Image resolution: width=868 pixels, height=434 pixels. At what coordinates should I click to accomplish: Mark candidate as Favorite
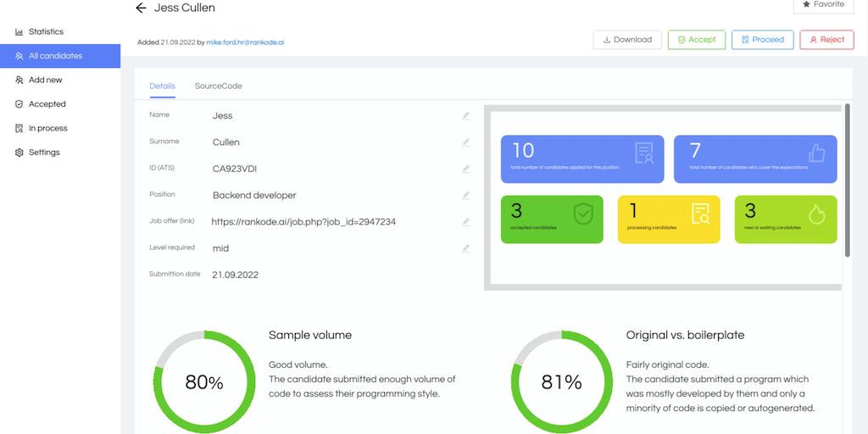coord(824,5)
